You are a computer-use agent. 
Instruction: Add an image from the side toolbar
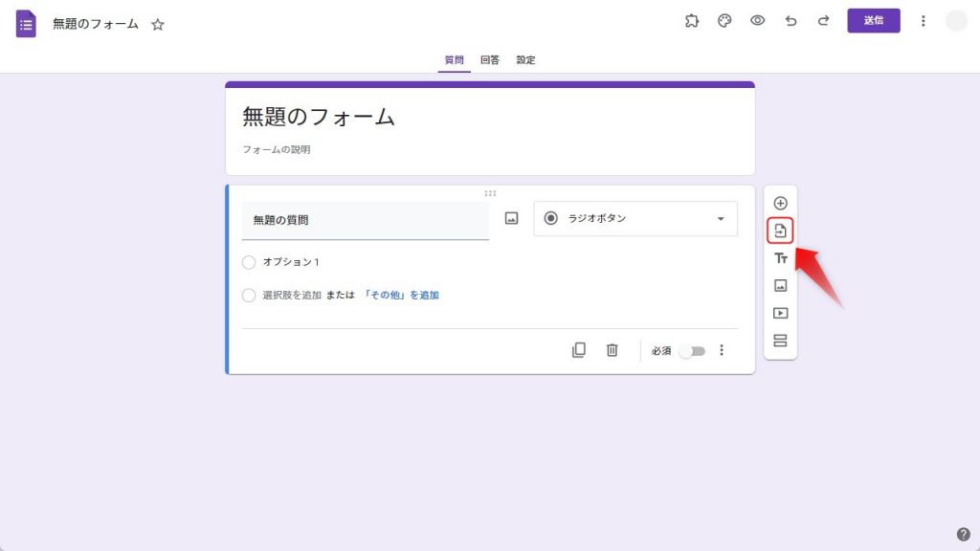tap(780, 285)
